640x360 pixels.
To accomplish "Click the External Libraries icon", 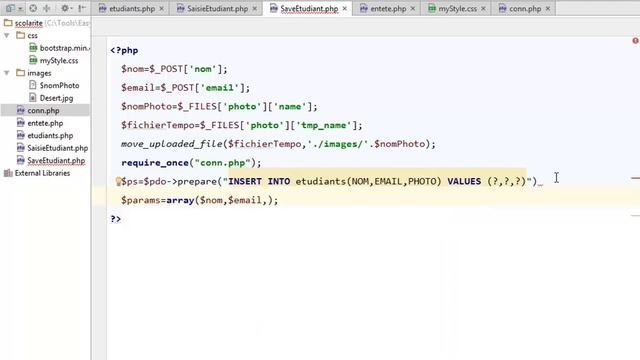I will tap(8, 173).
